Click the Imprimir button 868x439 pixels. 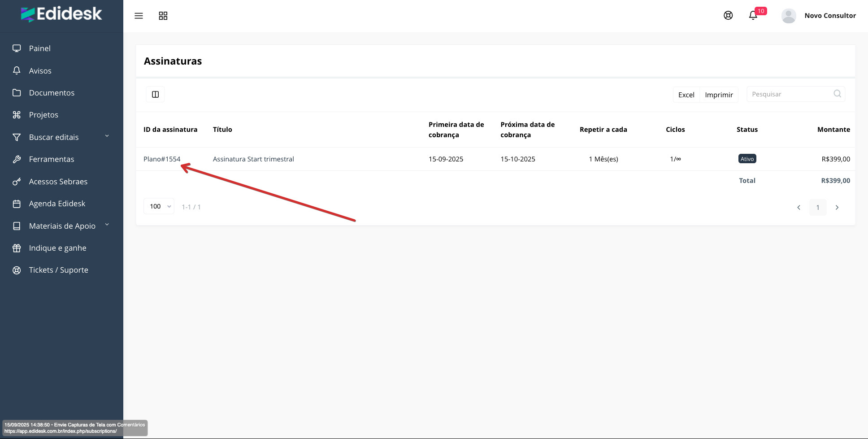[719, 95]
